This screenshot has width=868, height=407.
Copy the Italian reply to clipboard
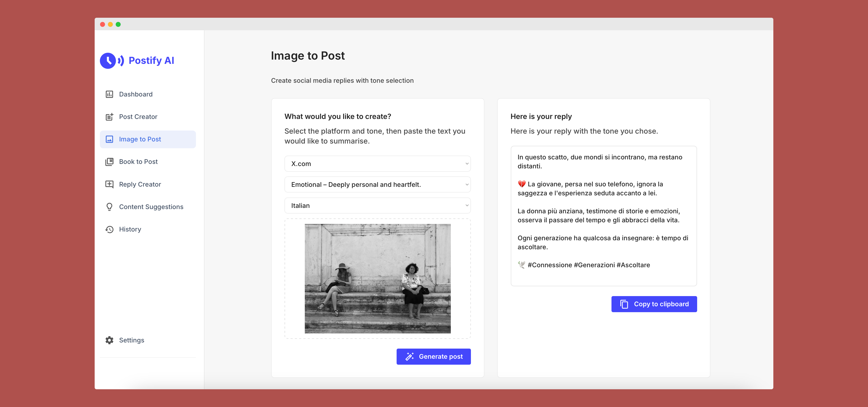[x=654, y=304]
